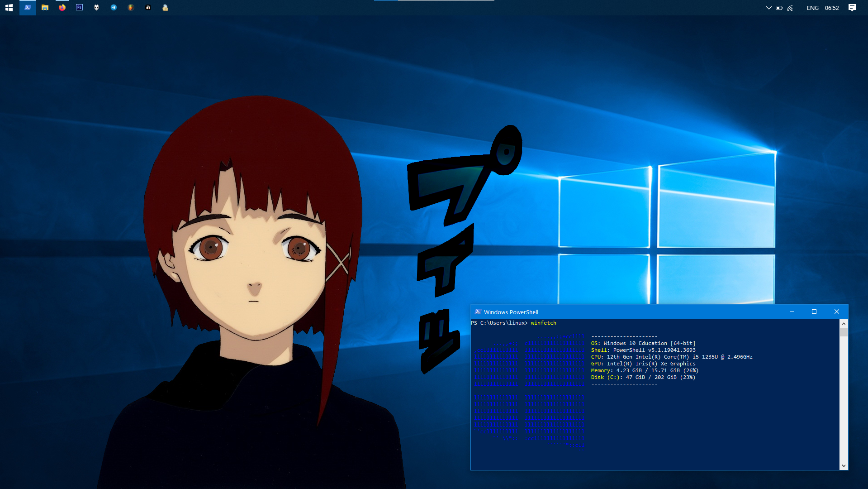Click the PowerShell scrollbar up arrow
Image resolution: width=868 pixels, height=489 pixels.
point(844,324)
